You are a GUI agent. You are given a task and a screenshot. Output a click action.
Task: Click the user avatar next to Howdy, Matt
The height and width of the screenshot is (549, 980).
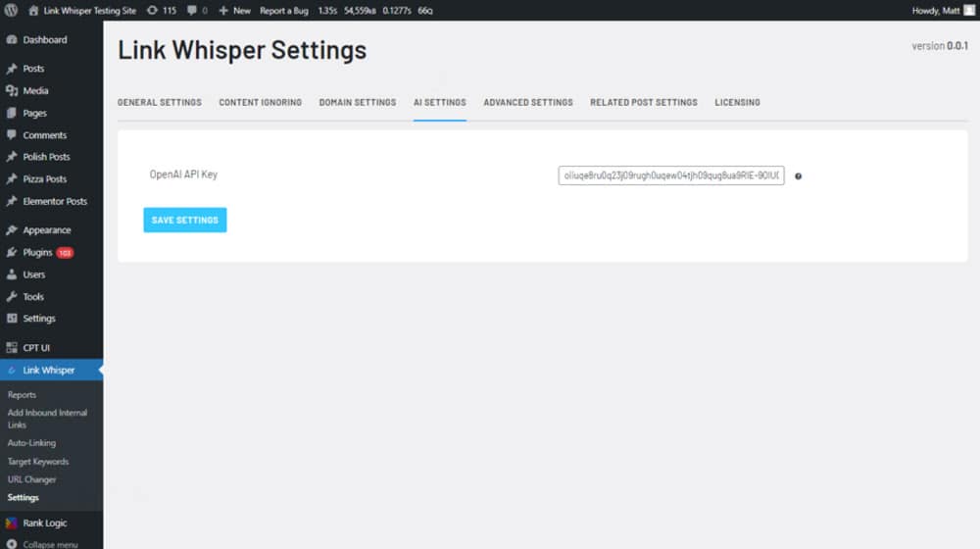tap(969, 11)
